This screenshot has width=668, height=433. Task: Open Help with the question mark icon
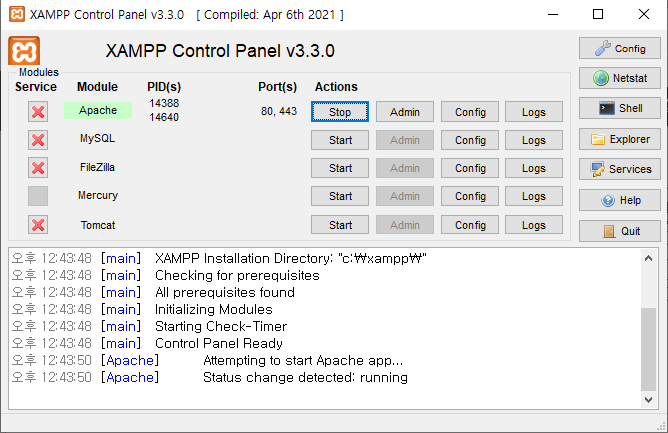[x=619, y=200]
